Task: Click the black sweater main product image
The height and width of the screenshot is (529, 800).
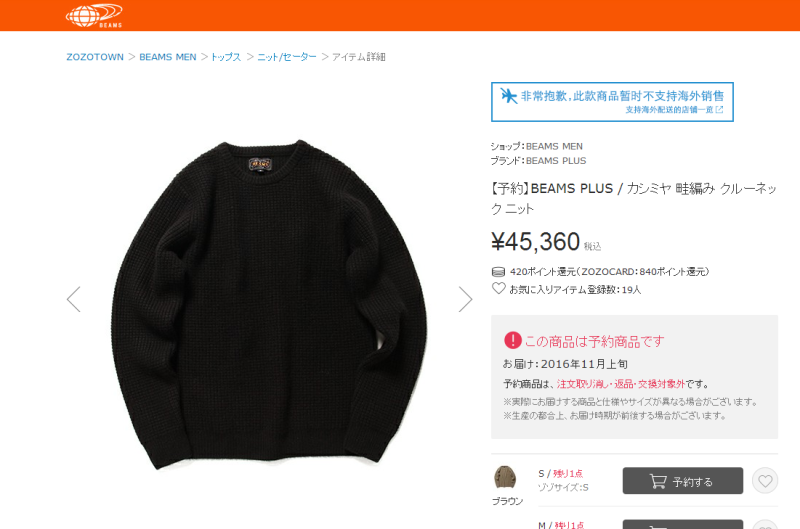Action: (269, 304)
